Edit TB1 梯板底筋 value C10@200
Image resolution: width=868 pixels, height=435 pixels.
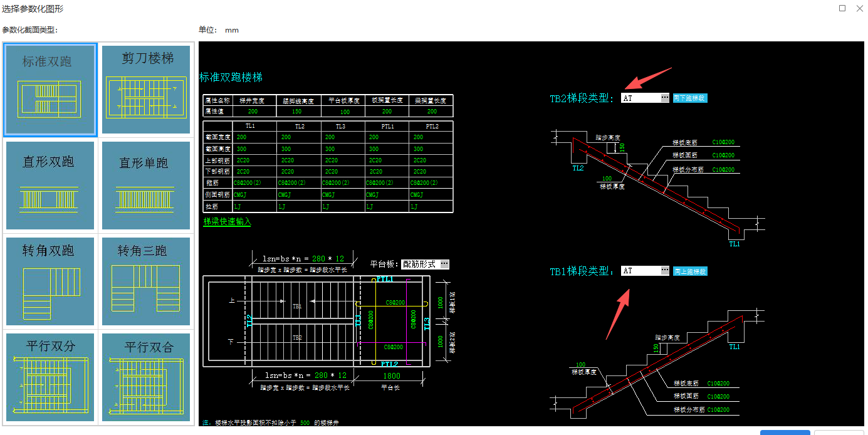(719, 383)
